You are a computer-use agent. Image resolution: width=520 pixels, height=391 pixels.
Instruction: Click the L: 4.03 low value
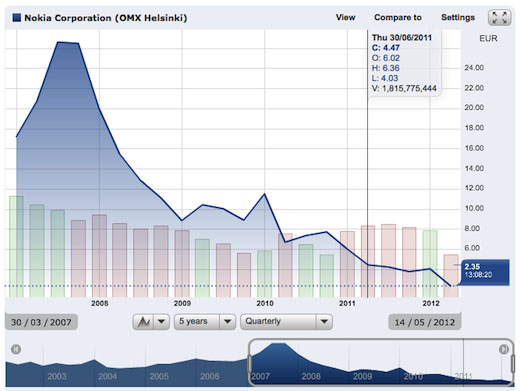point(385,78)
